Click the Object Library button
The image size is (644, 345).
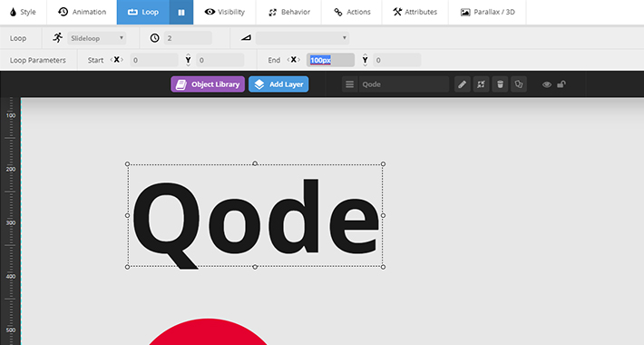pos(208,84)
